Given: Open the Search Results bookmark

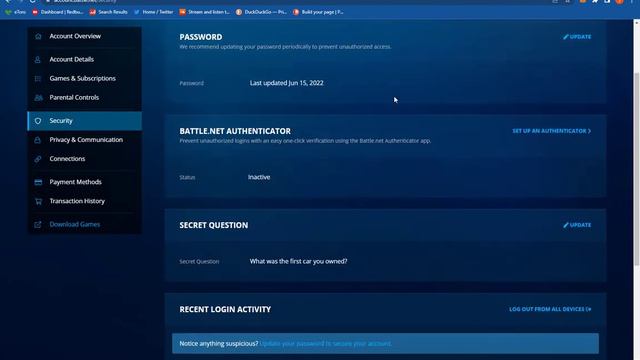Looking at the screenshot, I should click(109, 12).
